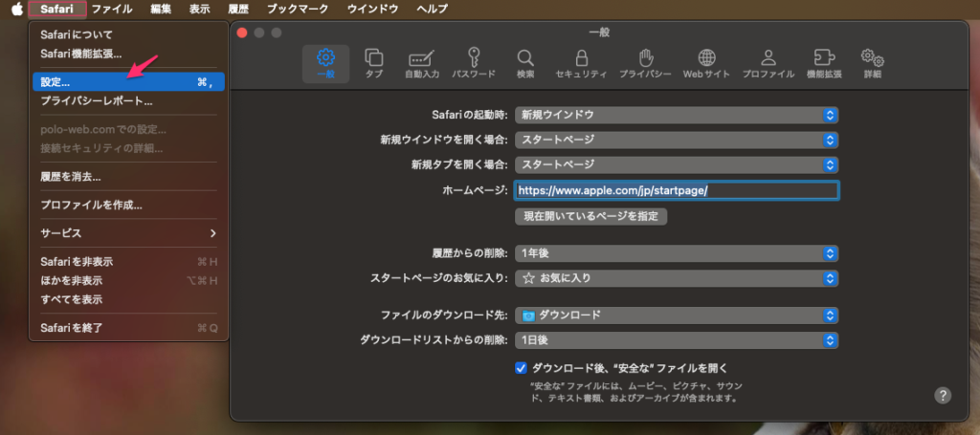Click the ホームページ URL text field
This screenshot has width=980, height=435.
676,190
